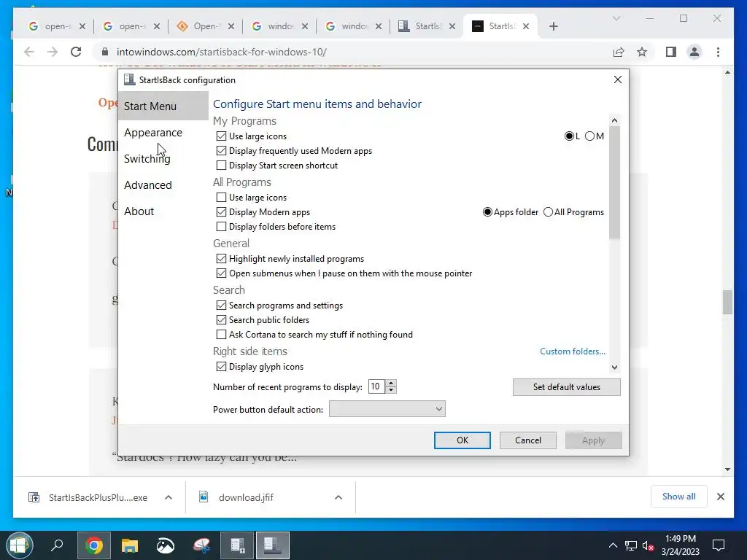Open the Switching section
Screen dimensions: 747x560
[x=147, y=158]
